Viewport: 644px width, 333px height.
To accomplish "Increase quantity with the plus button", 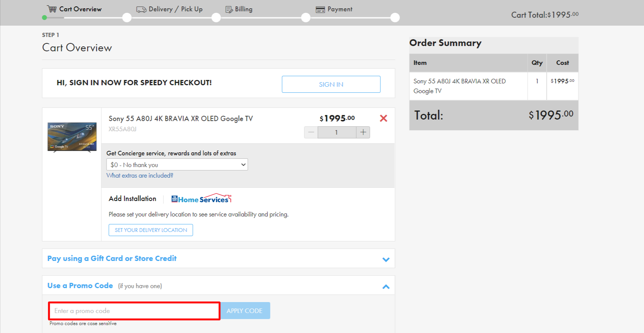I will tap(363, 132).
